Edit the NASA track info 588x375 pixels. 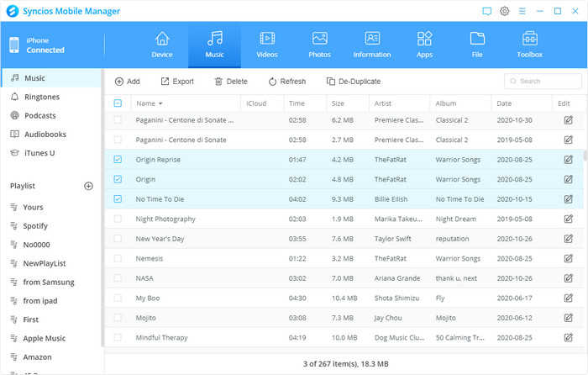pyautogui.click(x=569, y=278)
